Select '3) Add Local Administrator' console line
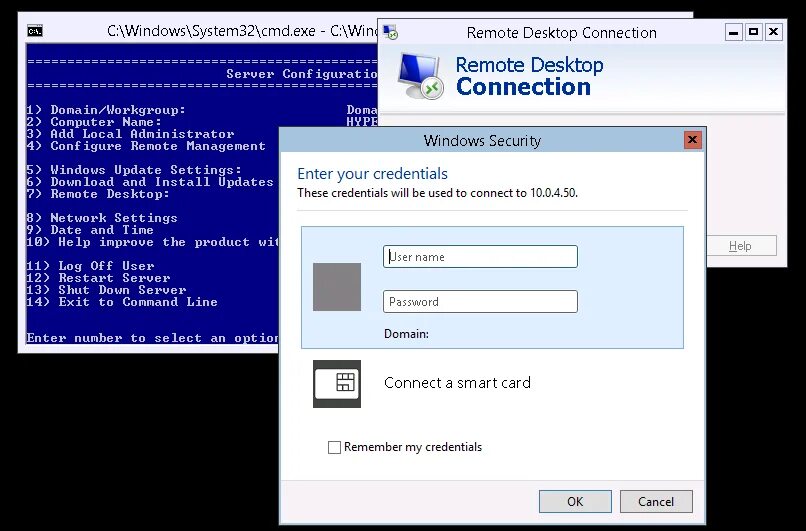806x531 pixels. [130, 134]
